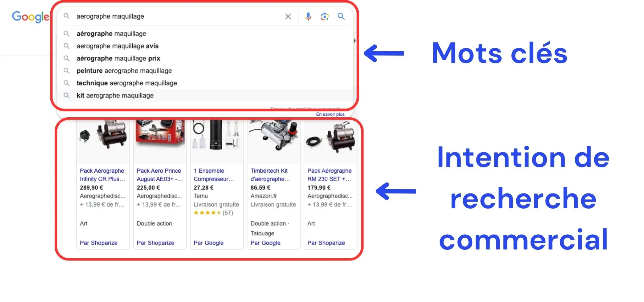Image resolution: width=644 pixels, height=302 pixels.
Task: Submit search with the blue magnifier icon
Action: (341, 16)
